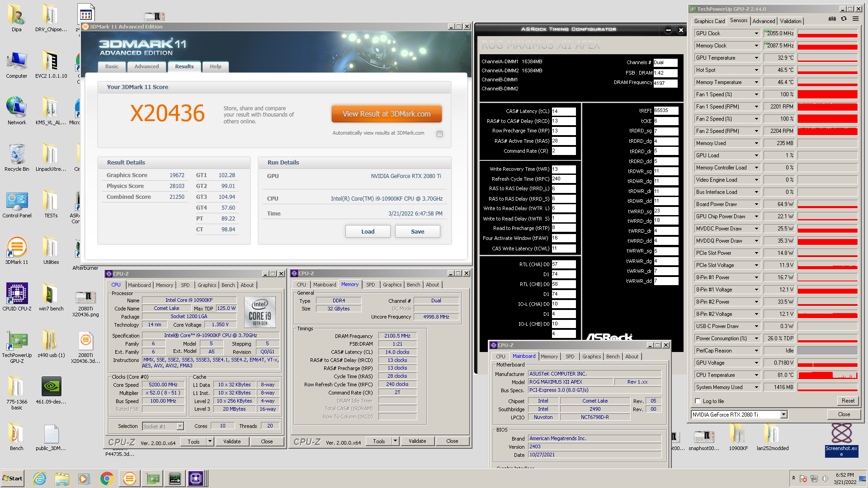Click the GPU Clock sensor graph
The width and height of the screenshot is (868, 488).
pyautogui.click(x=827, y=33)
